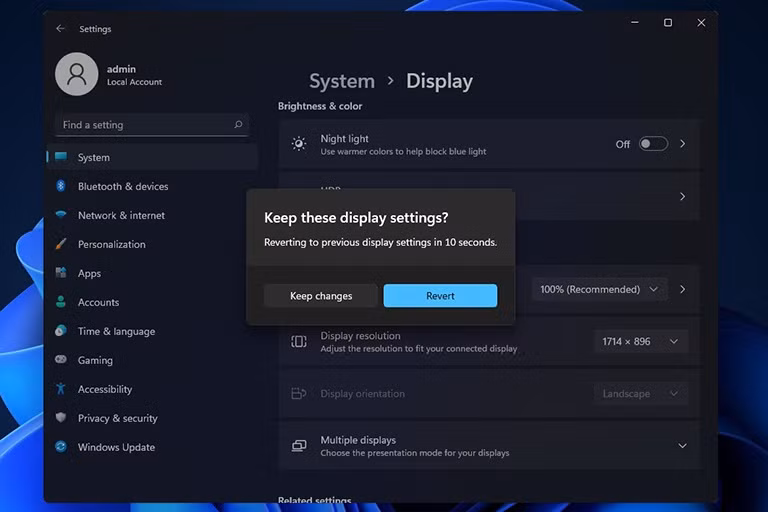Image resolution: width=768 pixels, height=512 pixels.
Task: Click the Revert button
Action: coord(440,295)
